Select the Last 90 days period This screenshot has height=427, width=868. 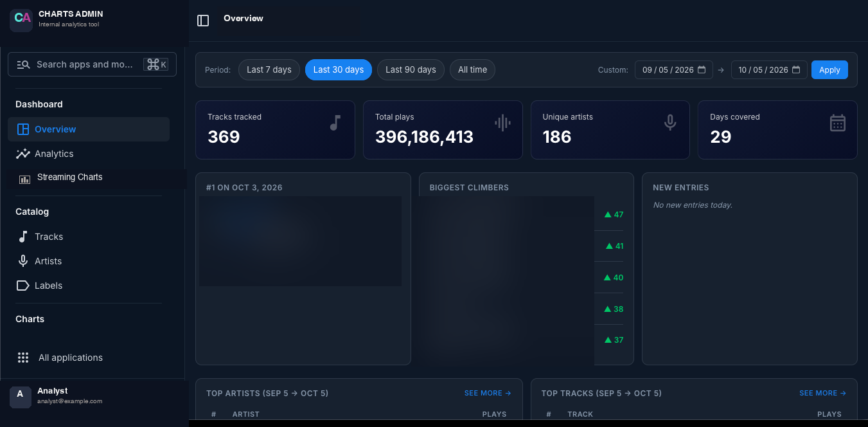click(411, 69)
